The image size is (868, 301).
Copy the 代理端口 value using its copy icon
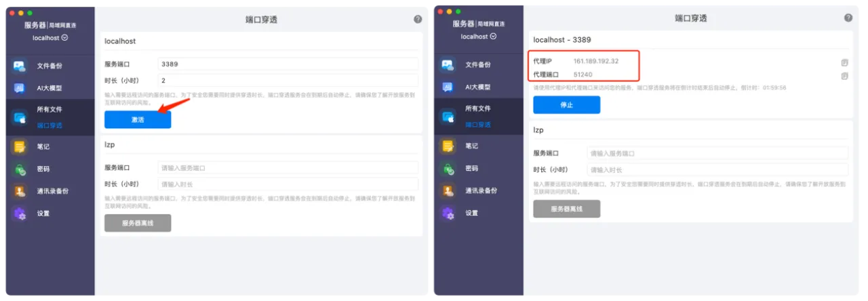(844, 76)
